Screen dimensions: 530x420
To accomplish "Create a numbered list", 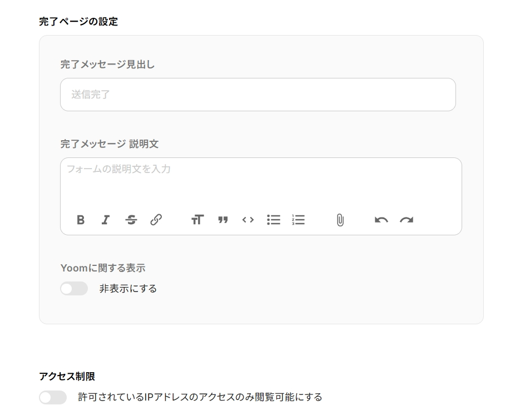I will coord(299,220).
